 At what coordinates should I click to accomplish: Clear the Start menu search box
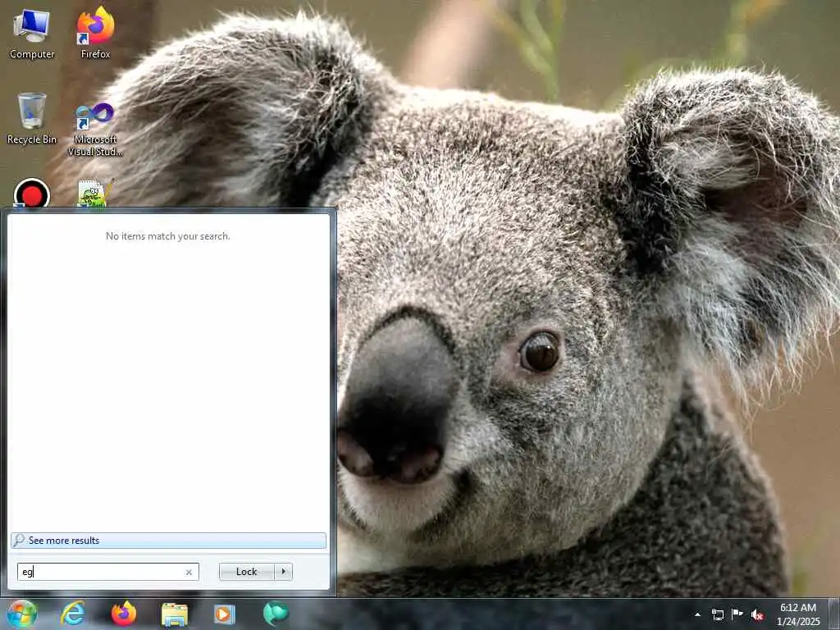[189, 572]
